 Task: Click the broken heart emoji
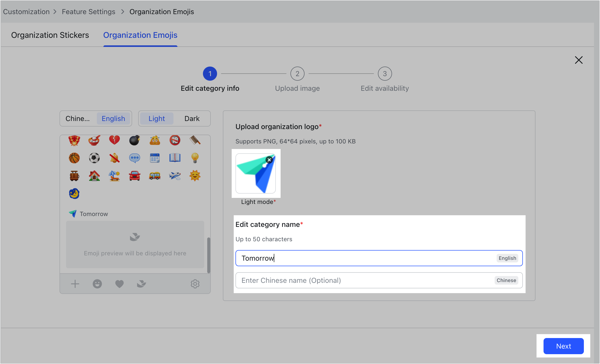point(114,140)
